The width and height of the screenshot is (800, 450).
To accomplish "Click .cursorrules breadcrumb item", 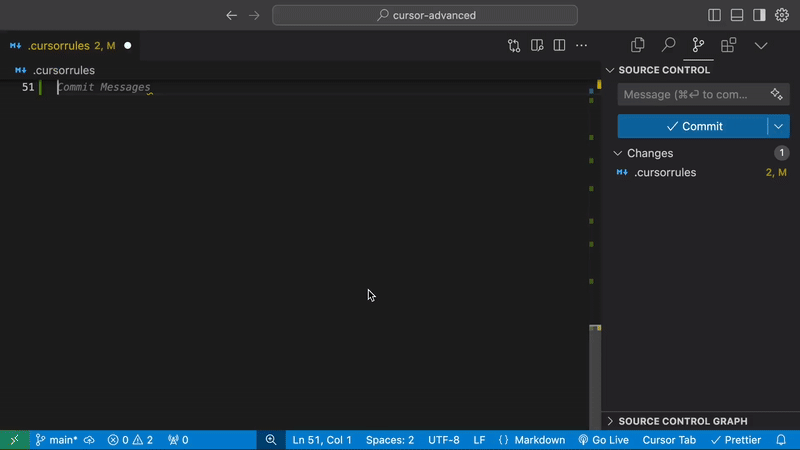I will (64, 70).
